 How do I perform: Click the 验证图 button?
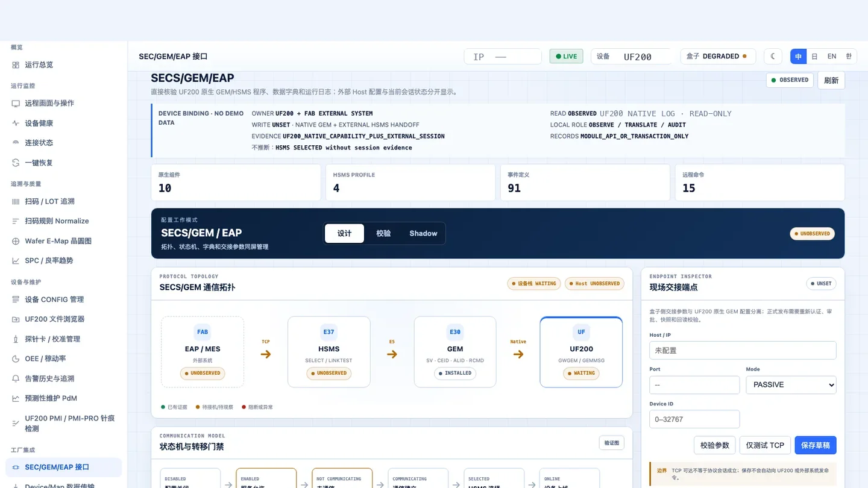(612, 443)
